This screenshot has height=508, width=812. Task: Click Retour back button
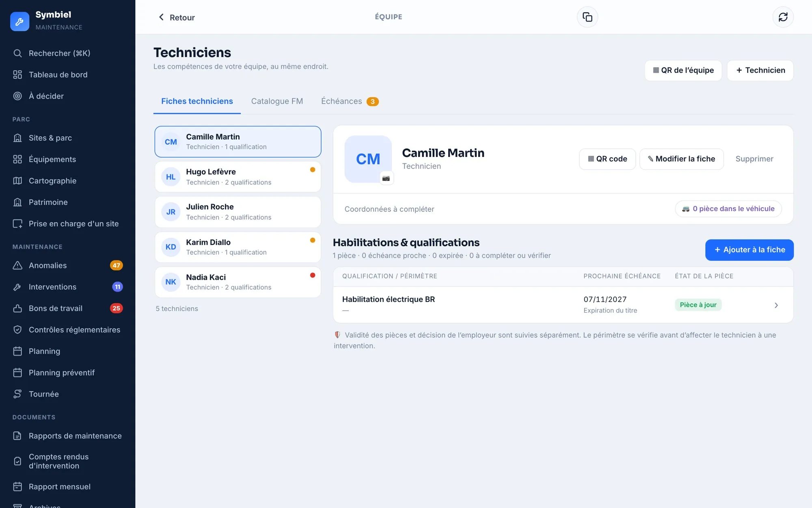pos(177,17)
